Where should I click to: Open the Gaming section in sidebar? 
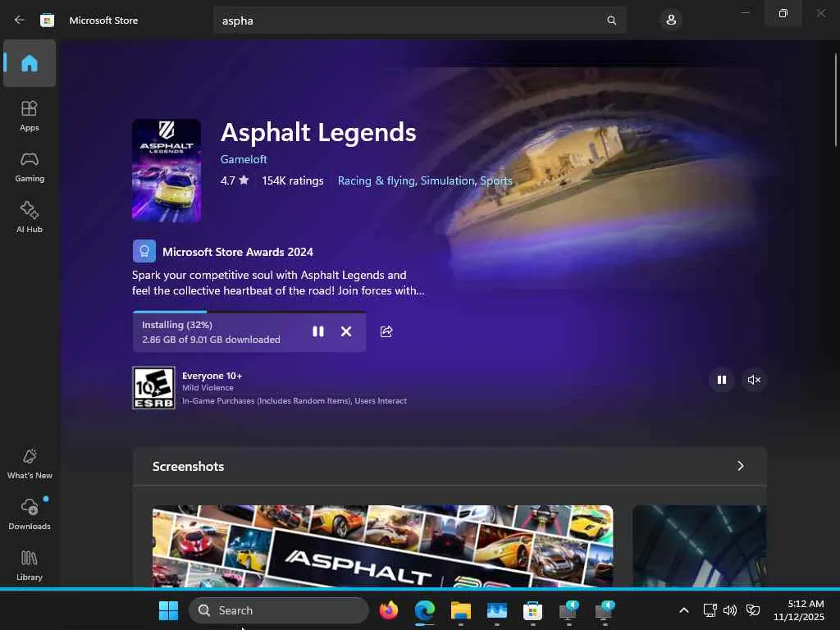30,167
